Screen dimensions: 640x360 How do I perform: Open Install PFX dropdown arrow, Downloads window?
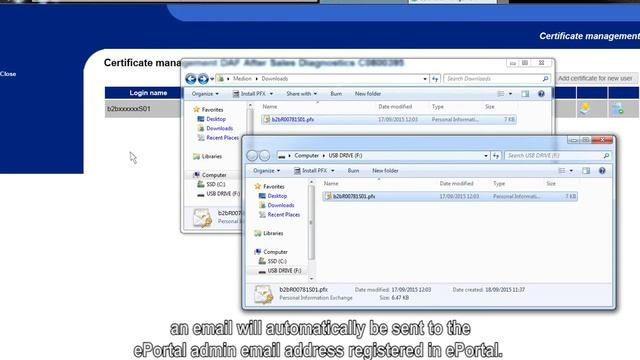pos(271,94)
